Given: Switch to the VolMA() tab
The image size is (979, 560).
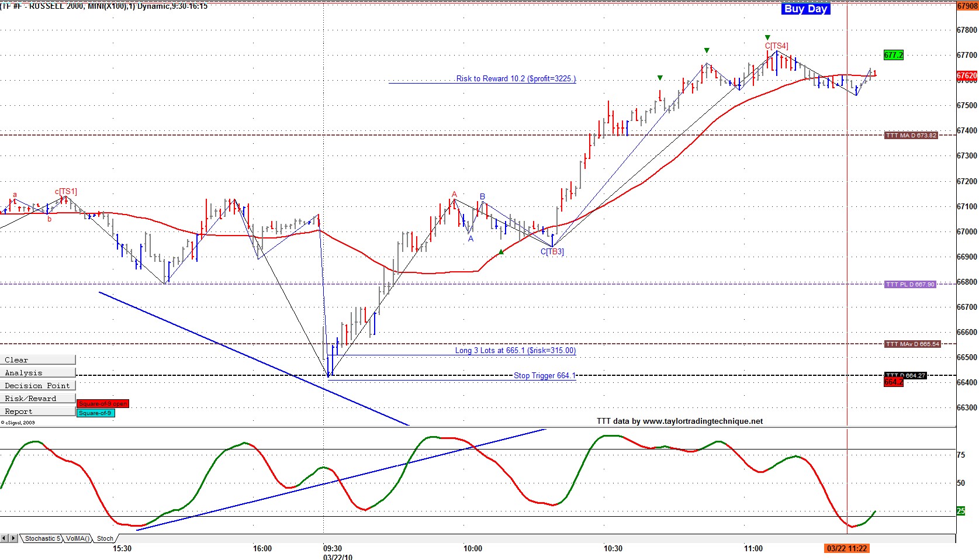Looking at the screenshot, I should coord(78,538).
